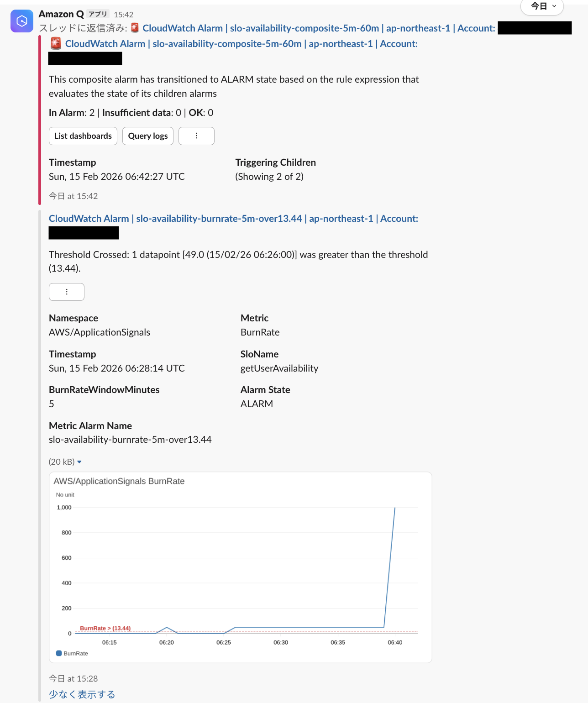Collapse the 20 kB chart attachment
The height and width of the screenshot is (703, 588).
(79, 462)
